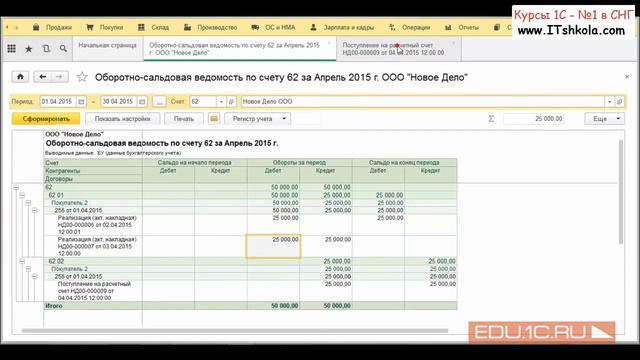Open the Search magnifier icon
Screen dimensions: 640x360
[63, 49]
